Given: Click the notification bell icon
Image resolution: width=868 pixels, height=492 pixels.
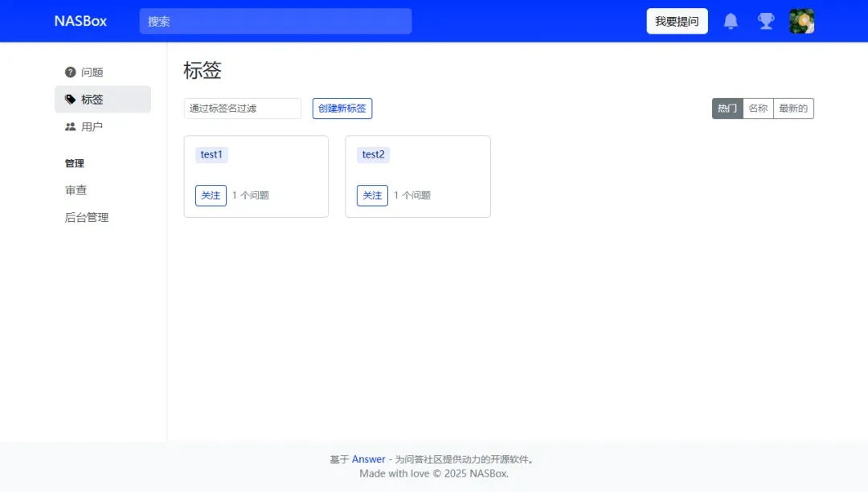Looking at the screenshot, I should (731, 21).
